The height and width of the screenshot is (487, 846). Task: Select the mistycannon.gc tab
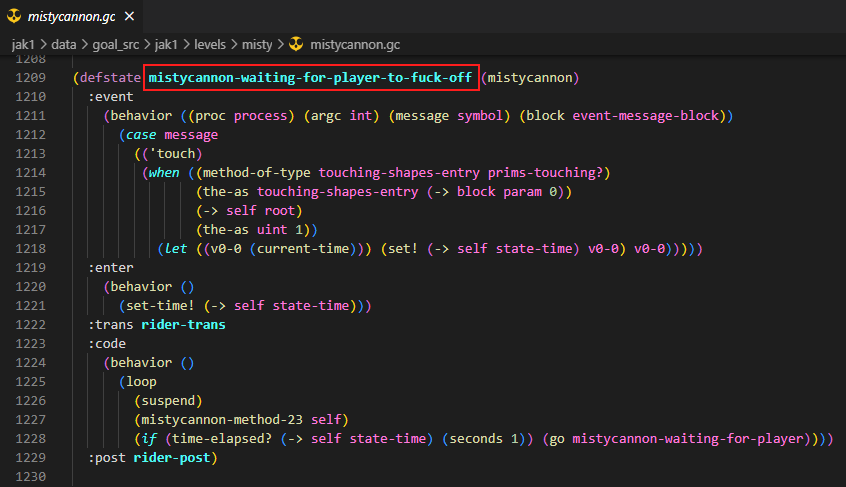(x=71, y=16)
